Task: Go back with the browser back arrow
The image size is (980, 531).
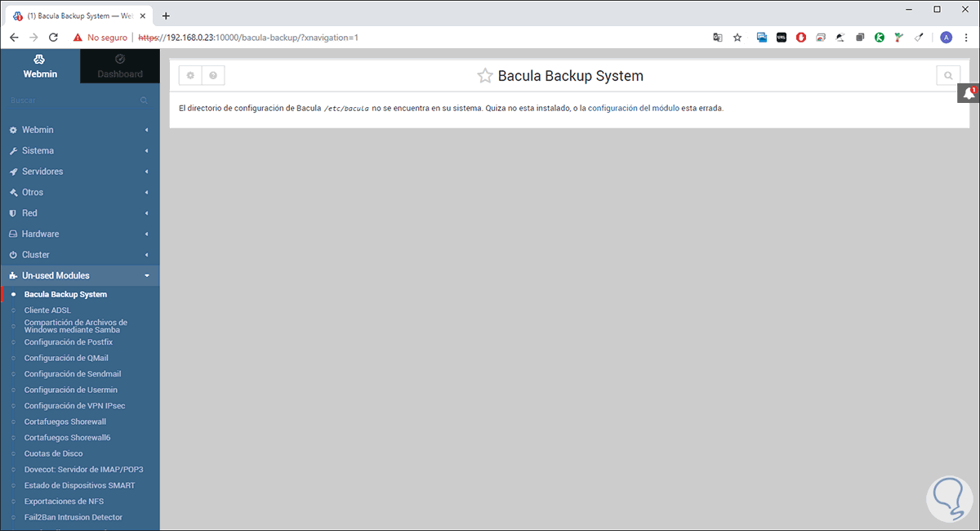Action: (14, 37)
